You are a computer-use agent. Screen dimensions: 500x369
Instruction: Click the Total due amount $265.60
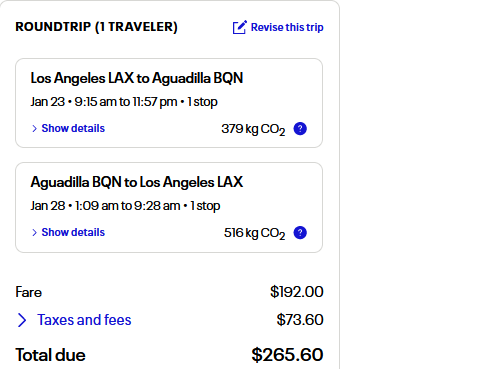tap(287, 355)
